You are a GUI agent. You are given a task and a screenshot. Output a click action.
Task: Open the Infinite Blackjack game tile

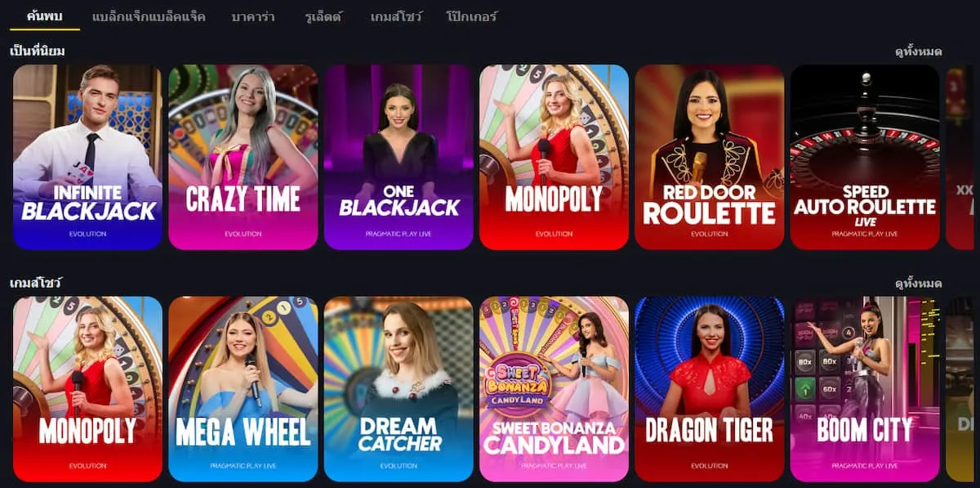pos(87,157)
